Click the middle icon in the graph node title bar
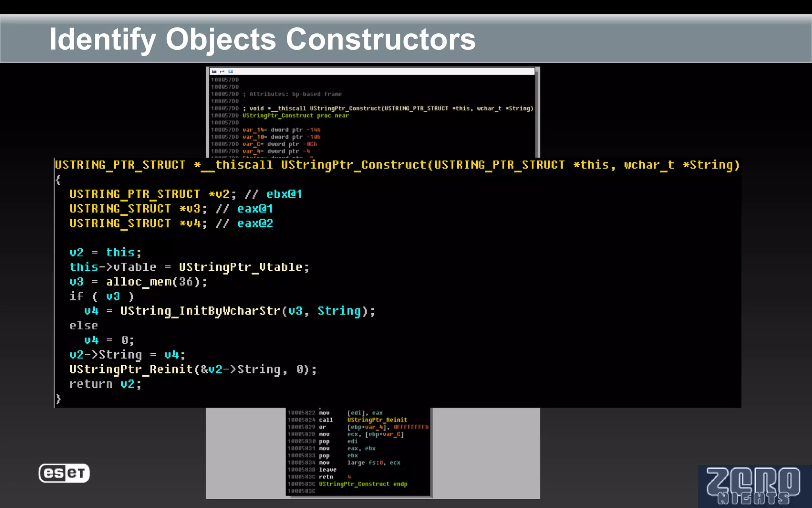This screenshot has width=812, height=508. [x=222, y=71]
